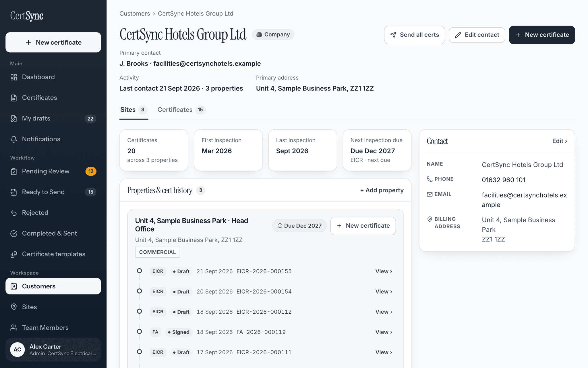Open View for EICR-2026-000154
The width and height of the screenshot is (588, 368).
click(x=384, y=292)
